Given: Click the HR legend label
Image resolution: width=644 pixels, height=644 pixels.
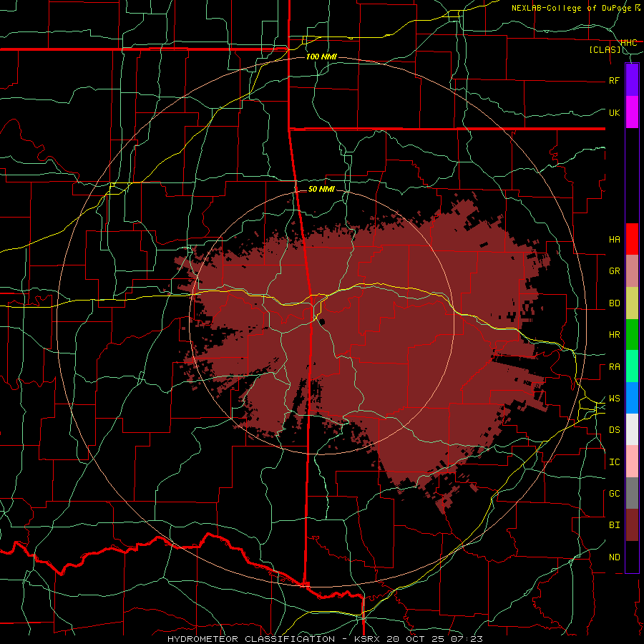Looking at the screenshot, I should [x=614, y=335].
